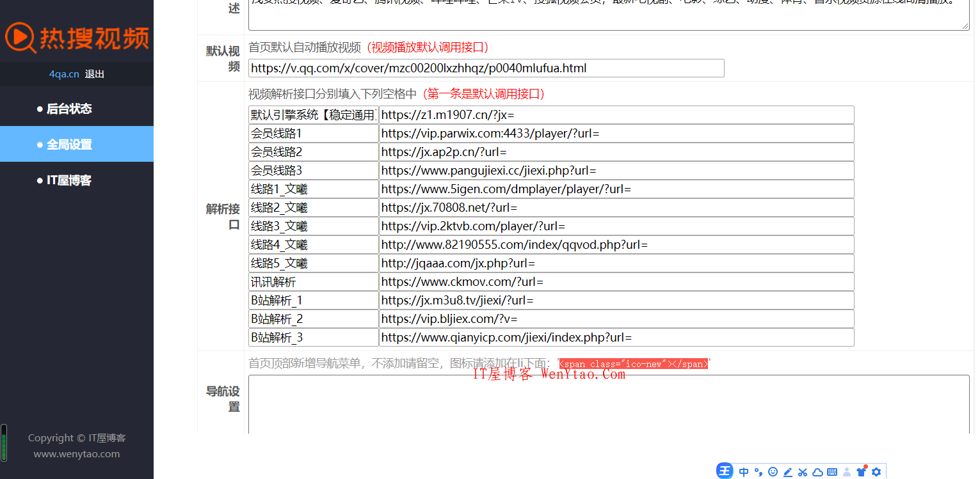The image size is (980, 479).
Task: Click the 默认引擎系统 name field
Action: click(x=314, y=115)
